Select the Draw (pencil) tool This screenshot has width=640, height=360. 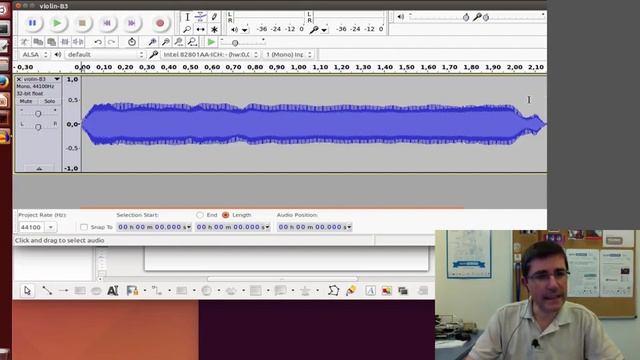(x=214, y=17)
